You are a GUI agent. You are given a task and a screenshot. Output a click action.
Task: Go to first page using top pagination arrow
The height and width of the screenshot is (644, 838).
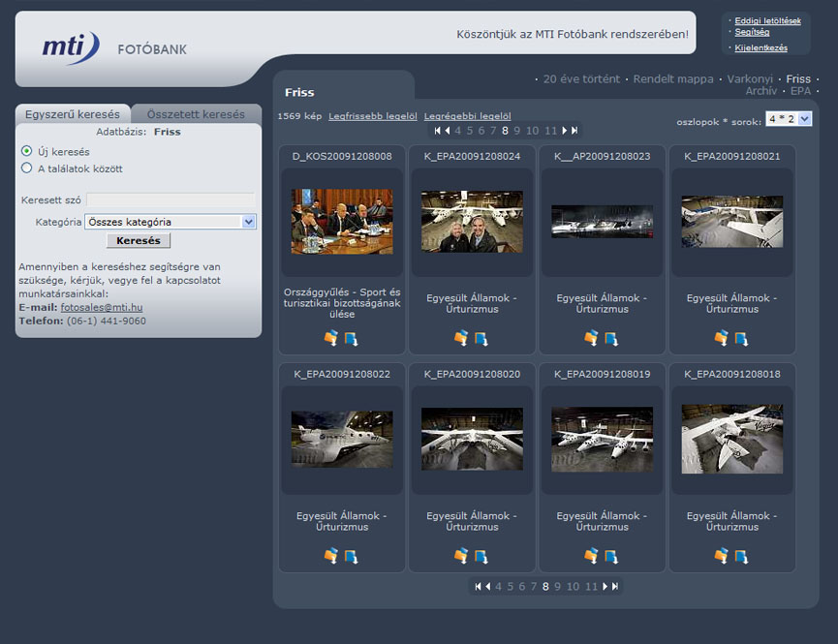click(x=437, y=130)
